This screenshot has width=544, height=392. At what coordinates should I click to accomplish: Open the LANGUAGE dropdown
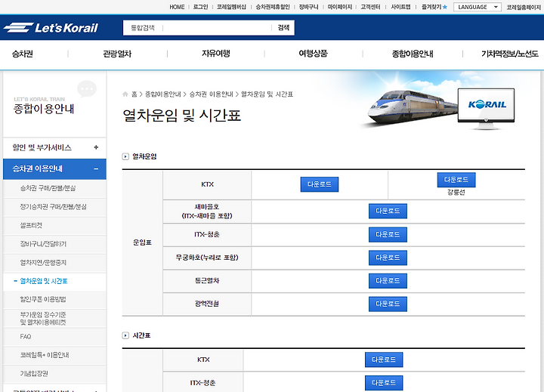coord(477,7)
